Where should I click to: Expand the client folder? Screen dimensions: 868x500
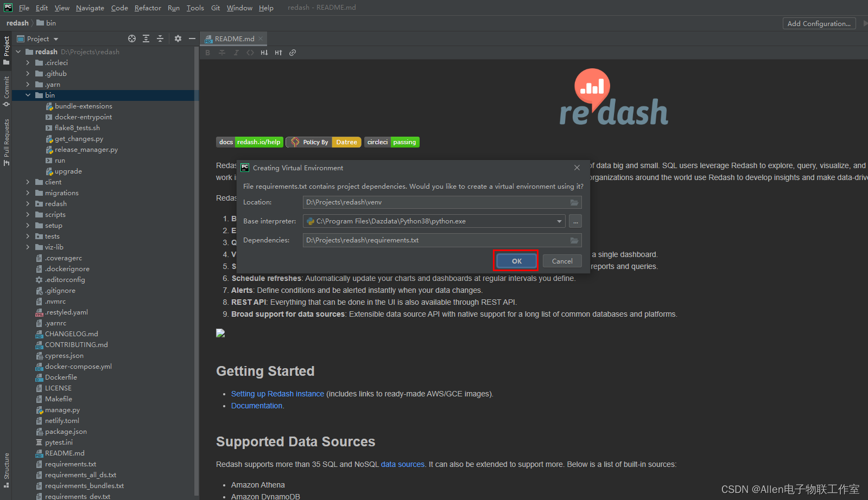pyautogui.click(x=28, y=182)
